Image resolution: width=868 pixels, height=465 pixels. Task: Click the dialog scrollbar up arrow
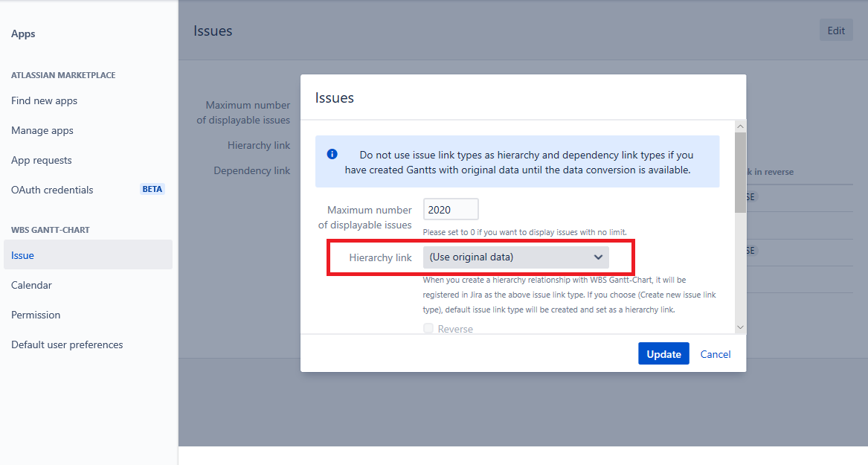[740, 126]
